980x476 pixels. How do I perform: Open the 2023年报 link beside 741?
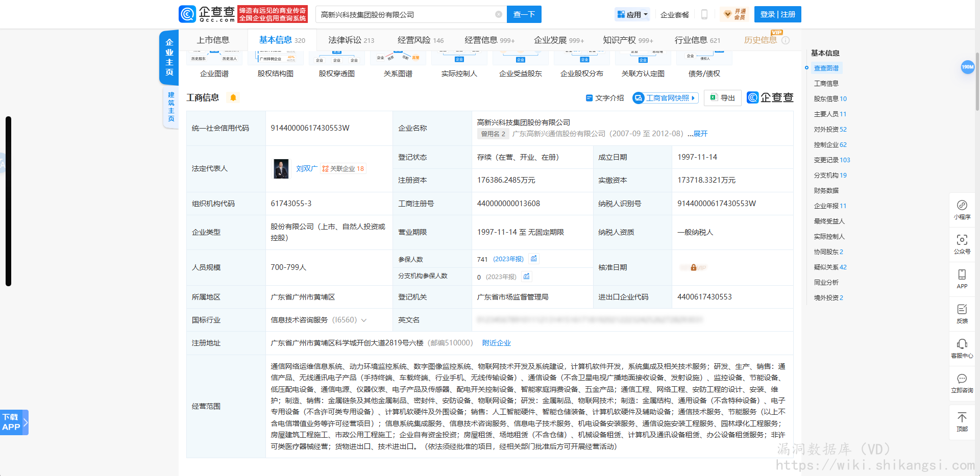pos(508,259)
